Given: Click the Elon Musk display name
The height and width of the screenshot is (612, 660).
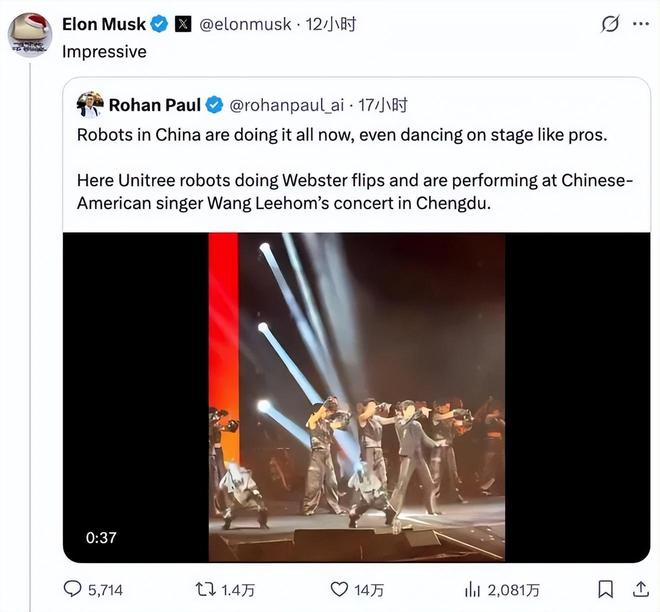Looking at the screenshot, I should click(104, 24).
